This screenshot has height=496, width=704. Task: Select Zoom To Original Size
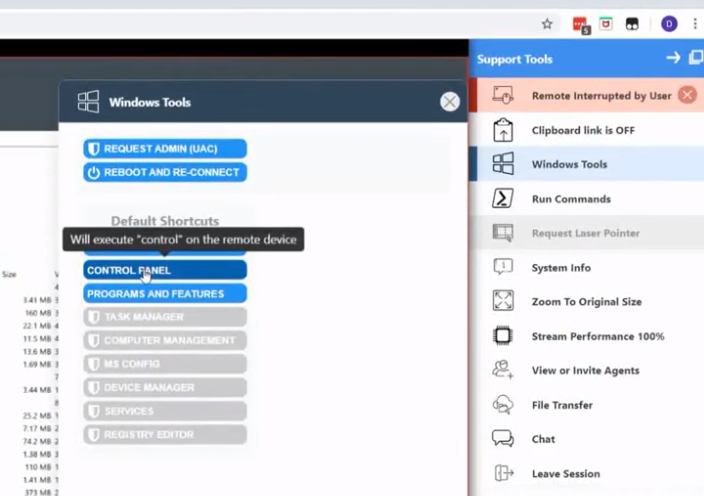(x=586, y=302)
